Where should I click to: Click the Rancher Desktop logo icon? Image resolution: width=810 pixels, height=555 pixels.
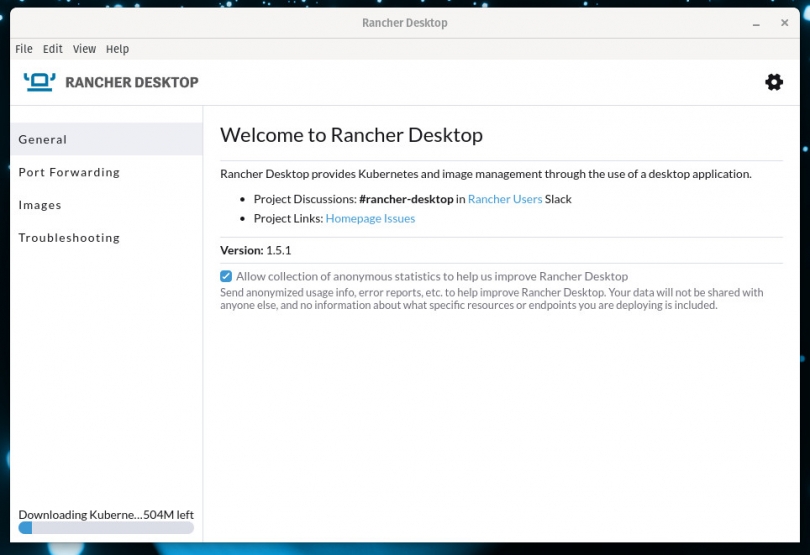click(40, 82)
